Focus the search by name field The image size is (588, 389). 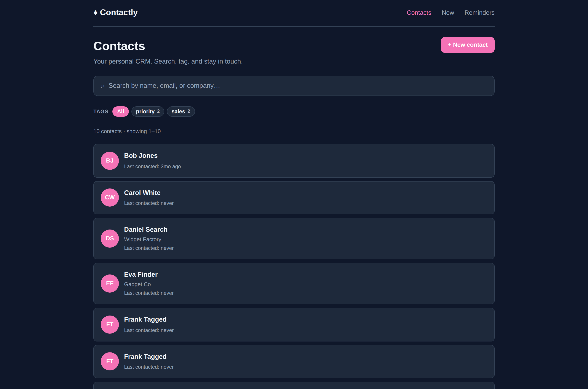click(294, 86)
